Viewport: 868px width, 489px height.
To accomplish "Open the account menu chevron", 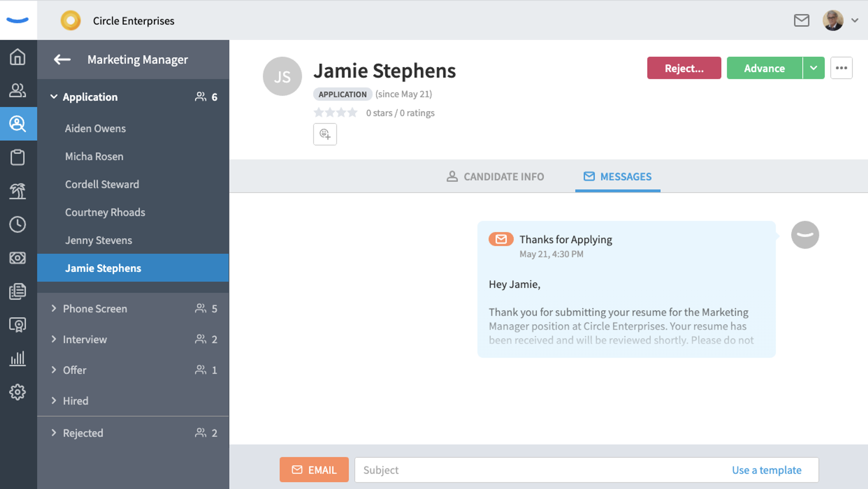I will click(855, 20).
